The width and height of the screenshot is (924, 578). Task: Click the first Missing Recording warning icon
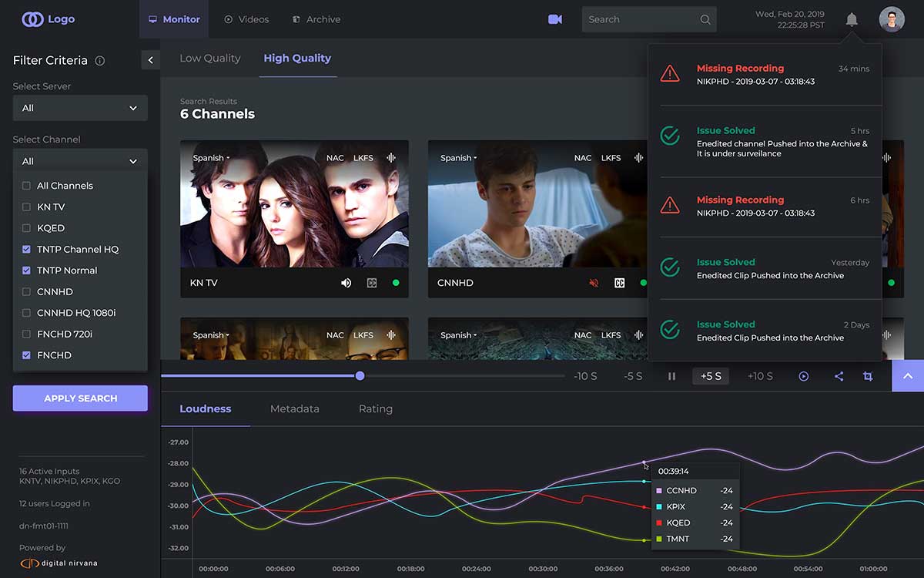coord(670,74)
